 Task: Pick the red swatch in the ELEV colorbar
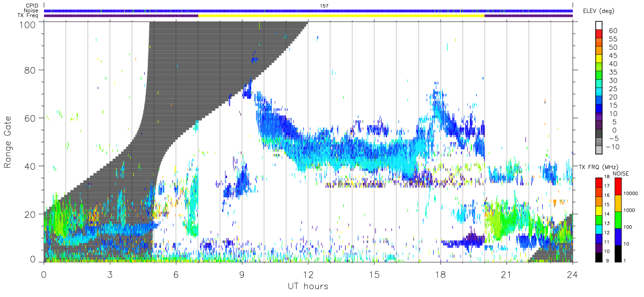pyautogui.click(x=599, y=35)
